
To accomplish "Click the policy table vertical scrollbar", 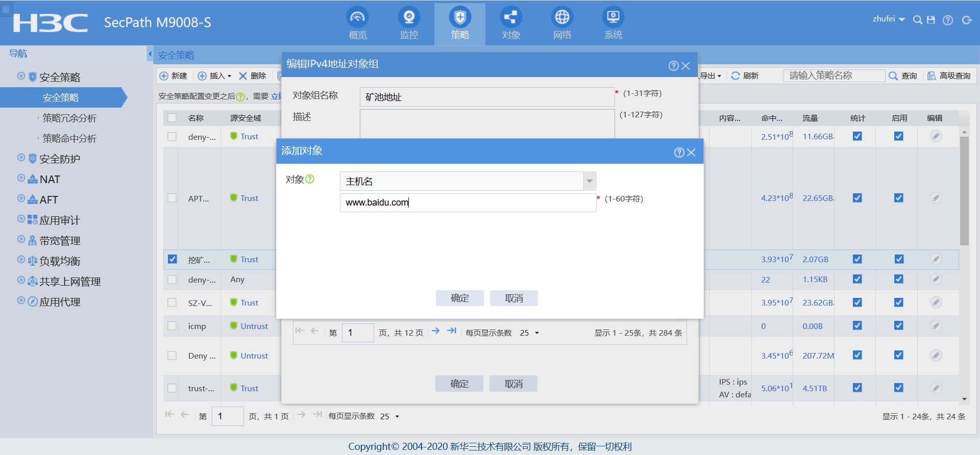I will (964, 191).
